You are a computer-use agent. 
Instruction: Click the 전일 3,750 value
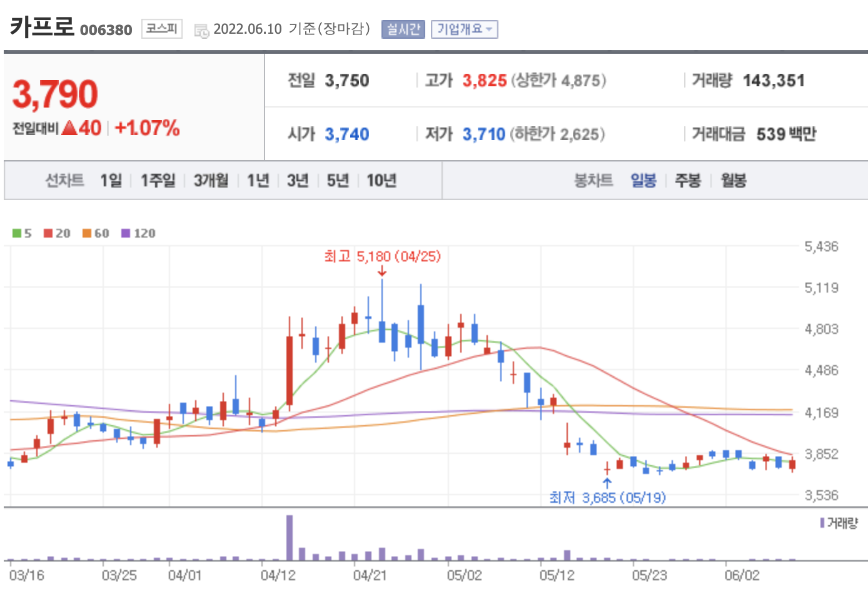(347, 81)
